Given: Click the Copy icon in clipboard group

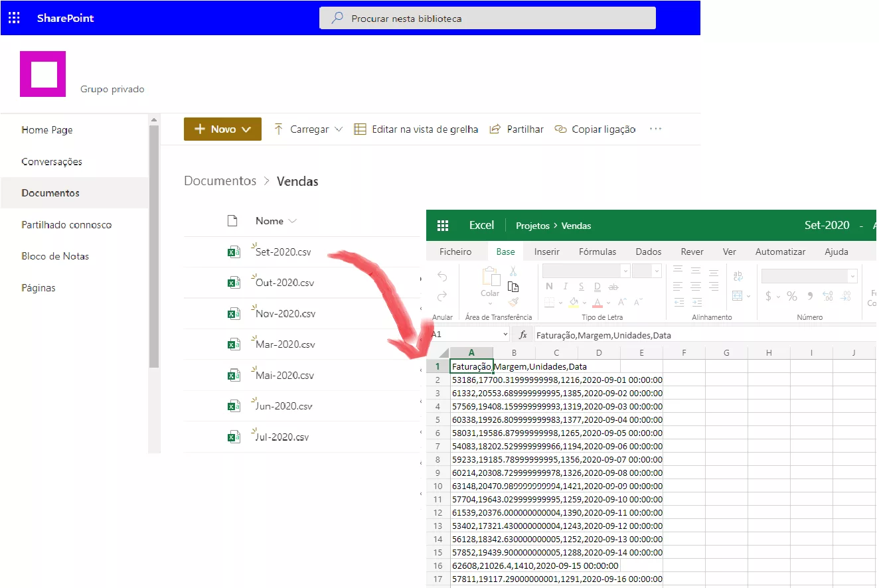Looking at the screenshot, I should coord(513,287).
